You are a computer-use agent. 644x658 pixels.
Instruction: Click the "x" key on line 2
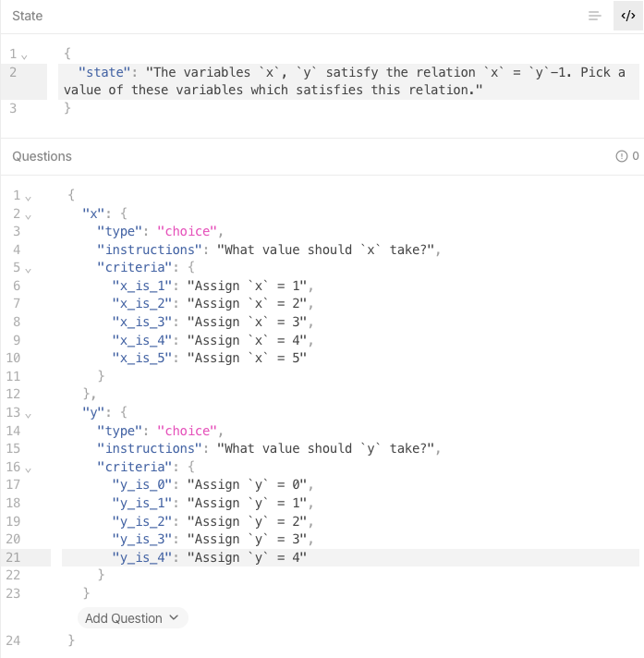tap(93, 213)
